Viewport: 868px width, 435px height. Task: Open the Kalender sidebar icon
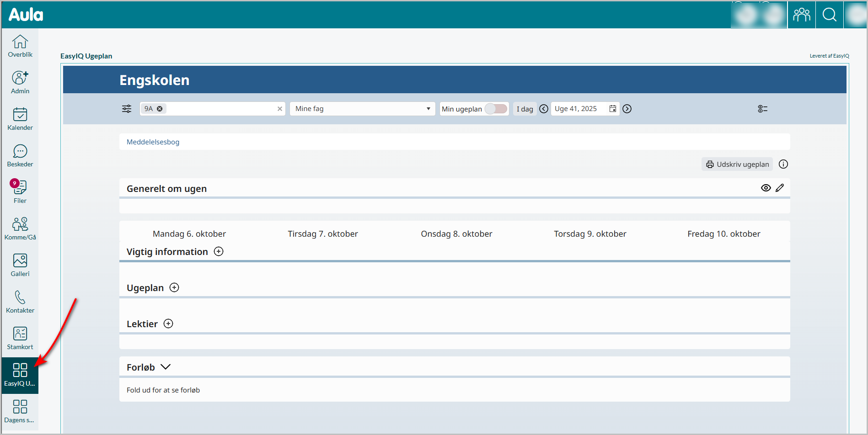pos(20,119)
